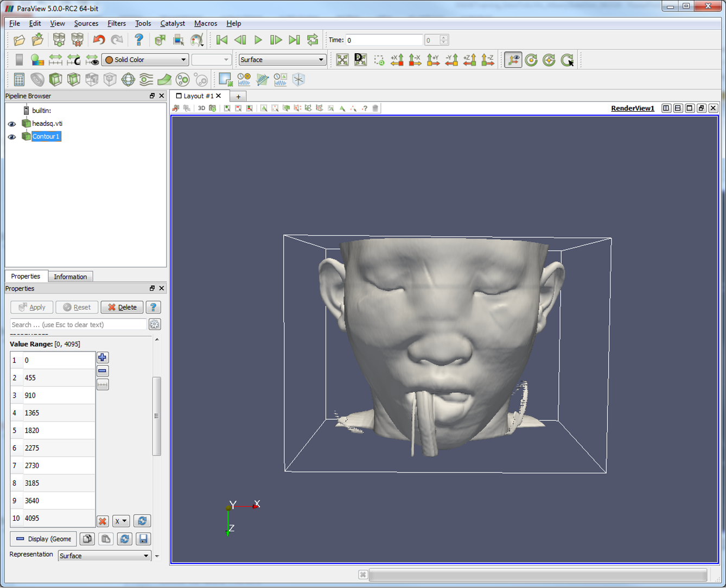
Task: Remove selected contour value with minus button
Action: tap(103, 371)
